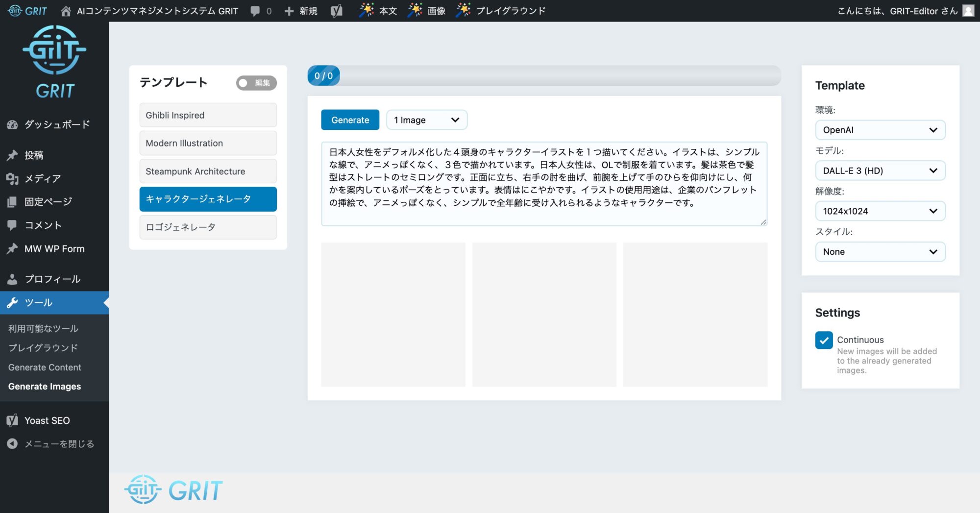This screenshot has width=980, height=513.
Task: Click the home icon beside the site title
Action: tap(66, 11)
